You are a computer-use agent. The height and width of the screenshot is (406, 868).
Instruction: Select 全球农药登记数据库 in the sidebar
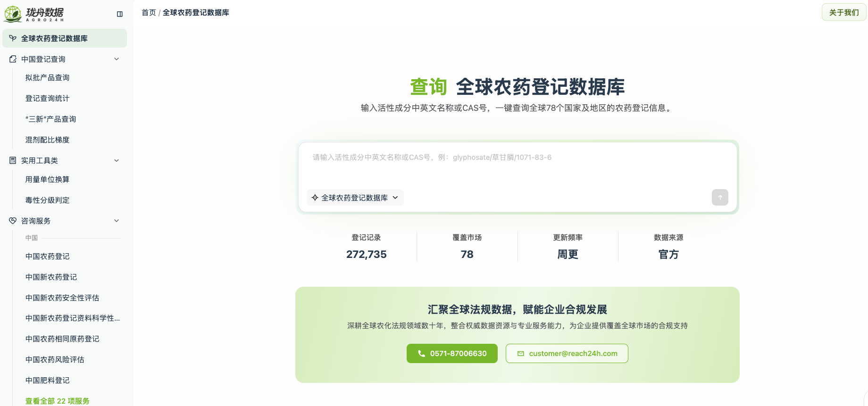(65, 38)
